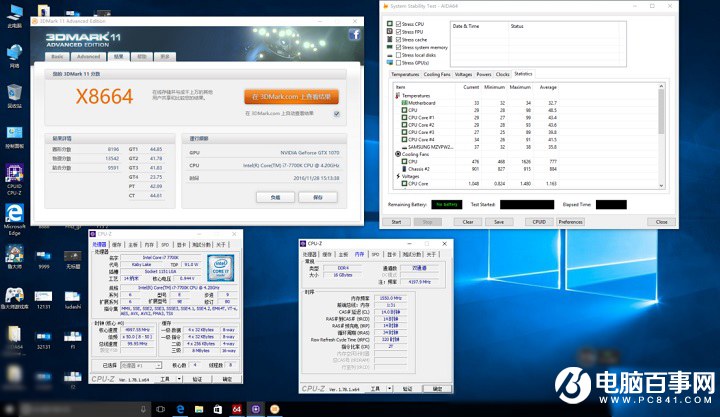Viewport: 720px width, 417px height.
Task: Click the Task View taskbar icon
Action: point(160,409)
